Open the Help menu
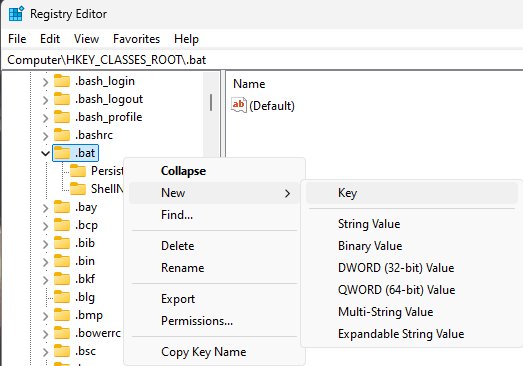The width and height of the screenshot is (523, 366). point(186,39)
